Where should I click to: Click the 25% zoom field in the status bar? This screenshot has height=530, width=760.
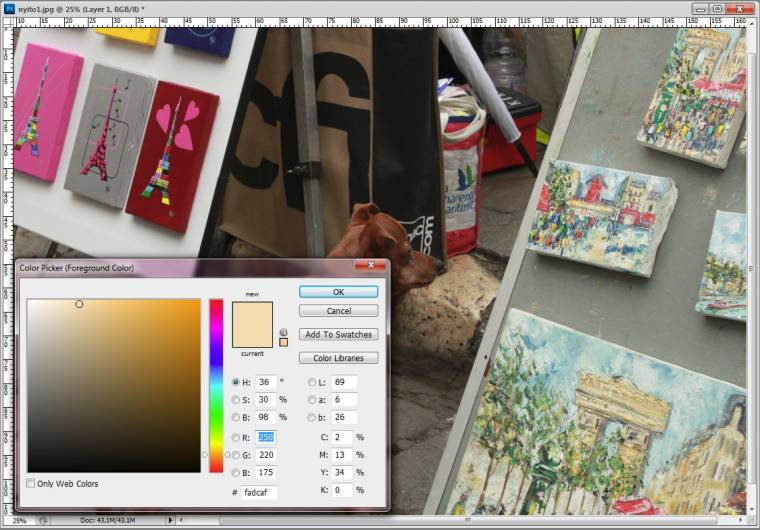(19, 520)
